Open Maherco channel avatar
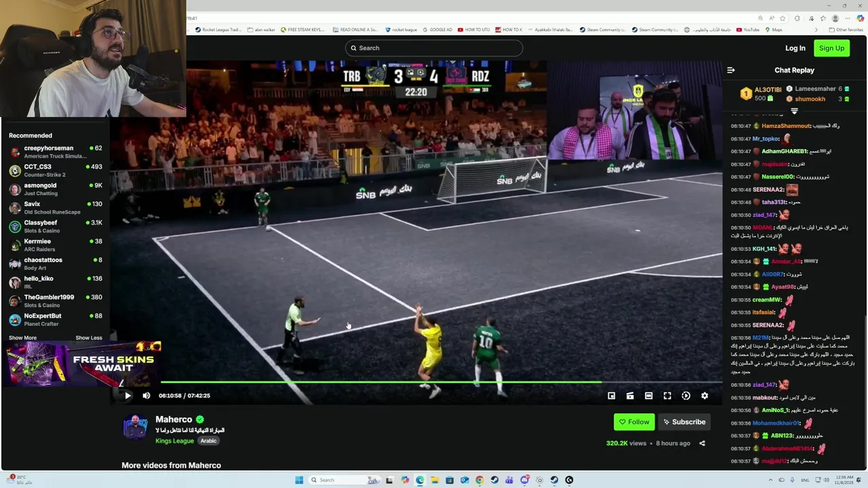The height and width of the screenshot is (488, 868). (x=136, y=427)
